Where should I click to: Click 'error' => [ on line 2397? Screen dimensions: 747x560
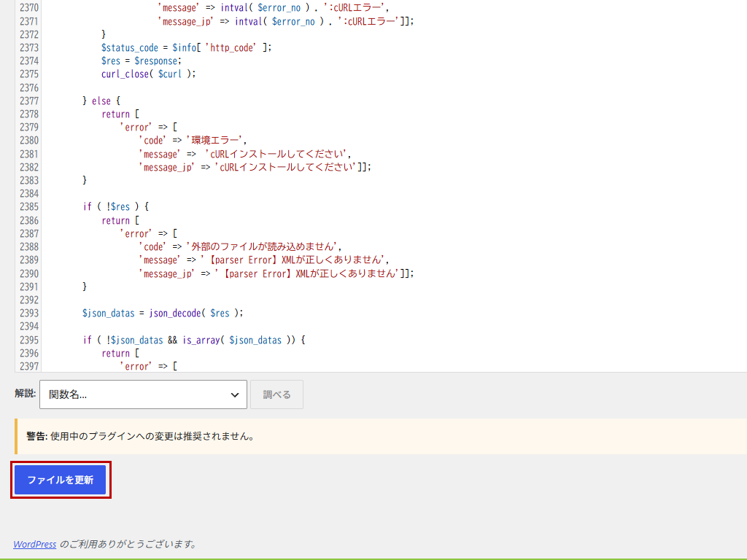coord(148,366)
